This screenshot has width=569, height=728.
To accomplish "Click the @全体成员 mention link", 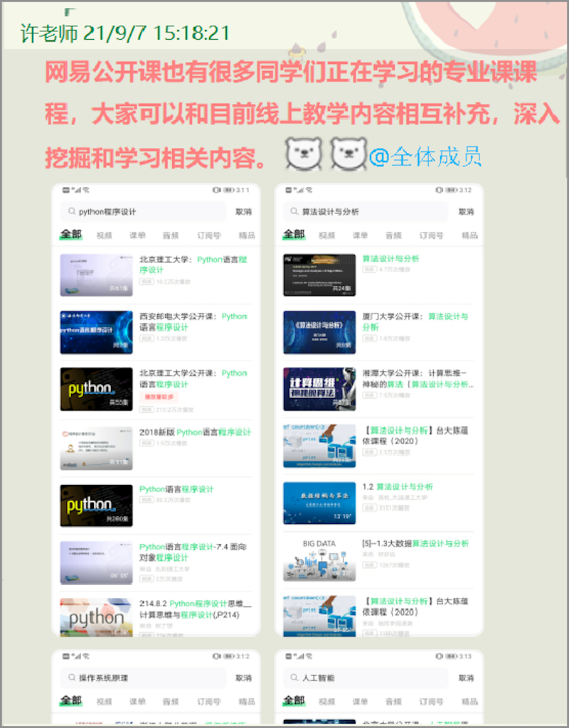I will (425, 156).
